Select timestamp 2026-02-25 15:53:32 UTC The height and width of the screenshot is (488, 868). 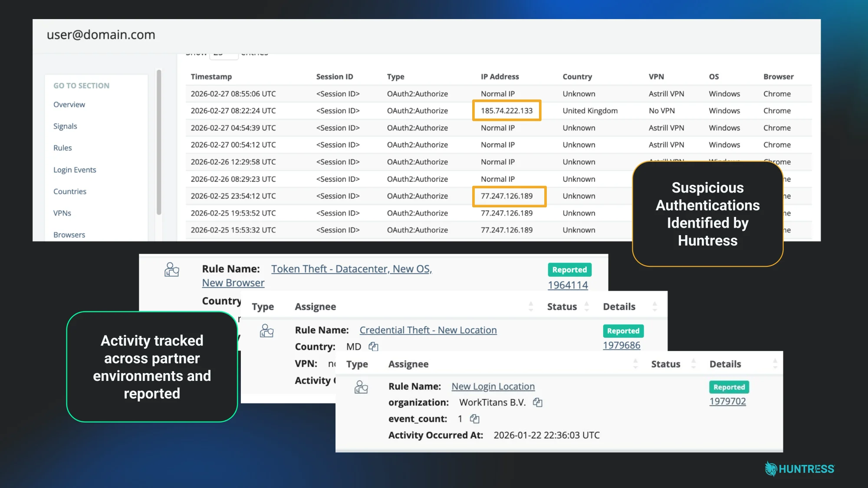click(x=233, y=230)
